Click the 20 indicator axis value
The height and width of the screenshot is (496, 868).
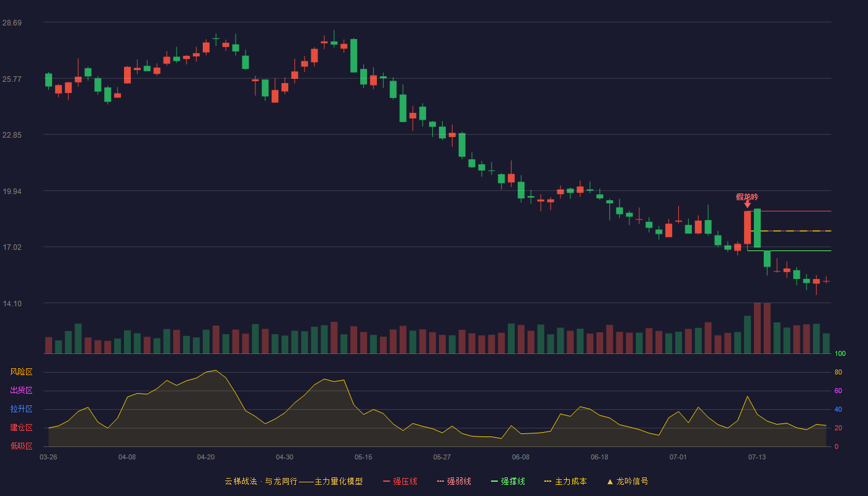coord(838,428)
